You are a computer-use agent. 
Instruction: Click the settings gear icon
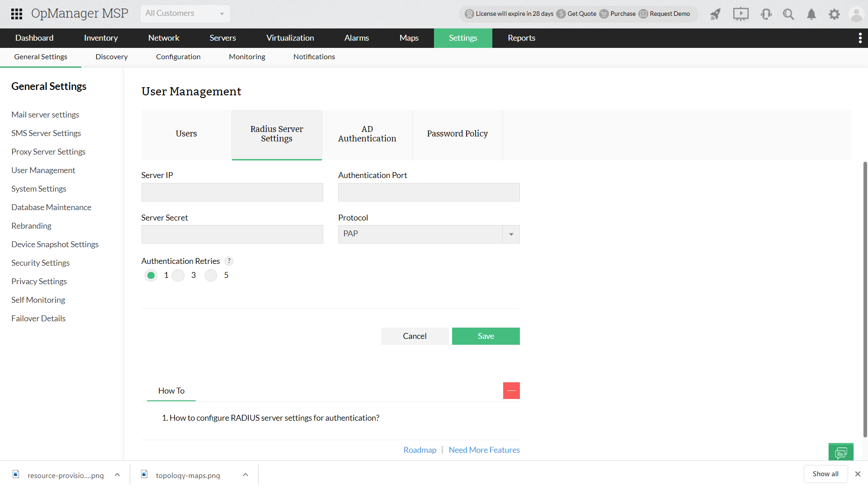(x=834, y=14)
